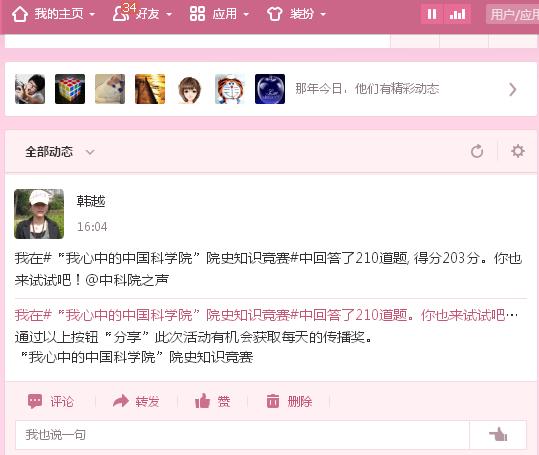Screen dimensions: 539x455
Task: Refresh the feed with the reload icon
Action: [x=477, y=151]
